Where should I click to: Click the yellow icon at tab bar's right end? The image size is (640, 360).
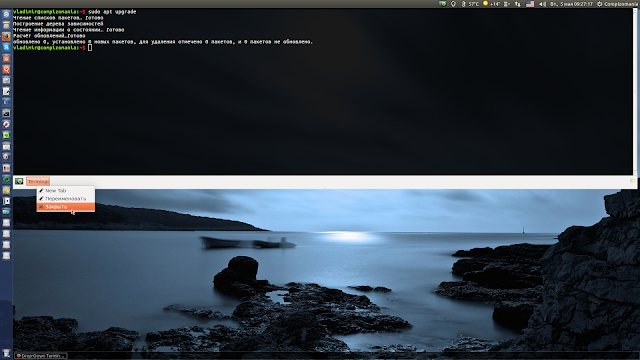pos(632,181)
